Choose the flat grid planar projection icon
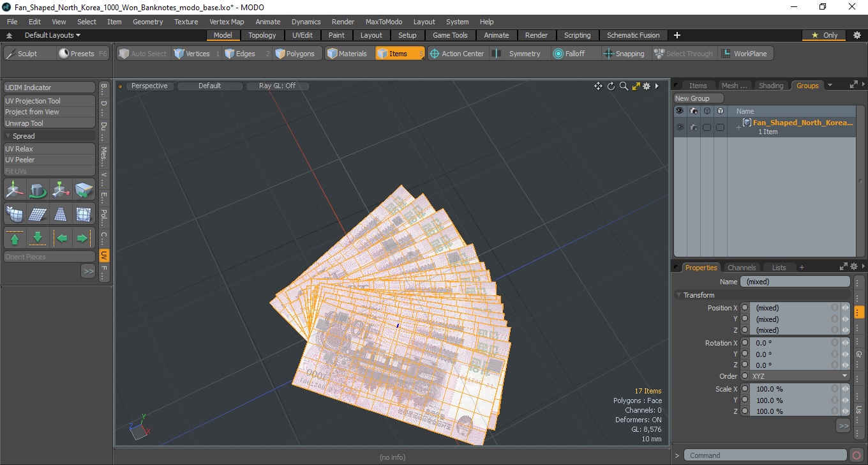The image size is (868, 465). 38,214
